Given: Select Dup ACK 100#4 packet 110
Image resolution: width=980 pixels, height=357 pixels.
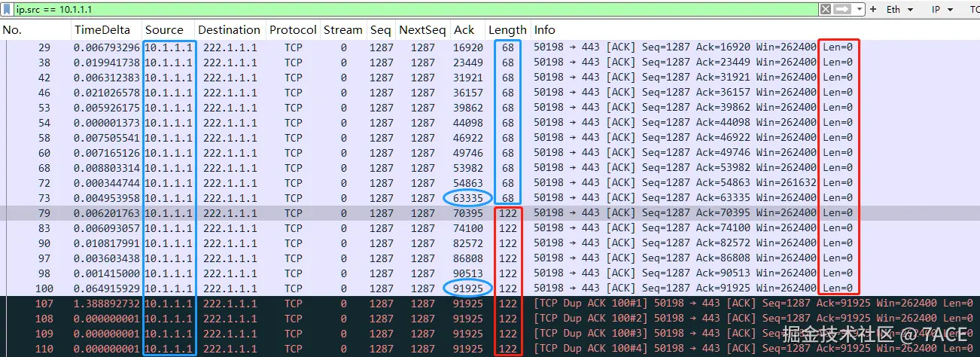Looking at the screenshot, I should [x=490, y=348].
